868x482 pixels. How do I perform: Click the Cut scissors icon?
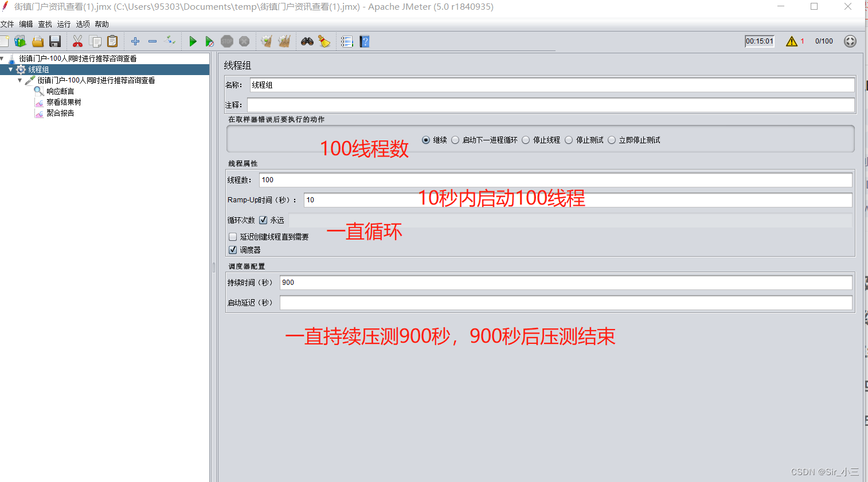pos(77,41)
